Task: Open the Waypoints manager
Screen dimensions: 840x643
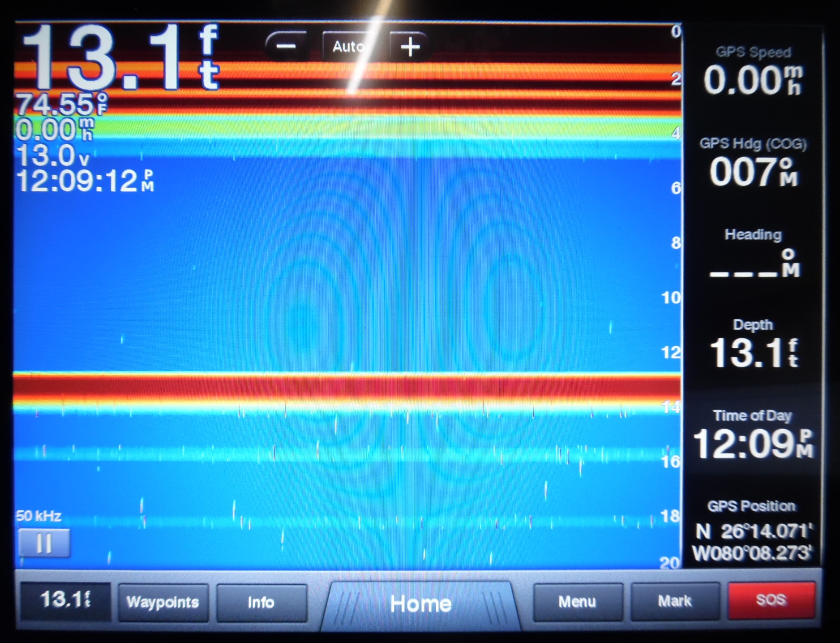Action: pos(163,603)
